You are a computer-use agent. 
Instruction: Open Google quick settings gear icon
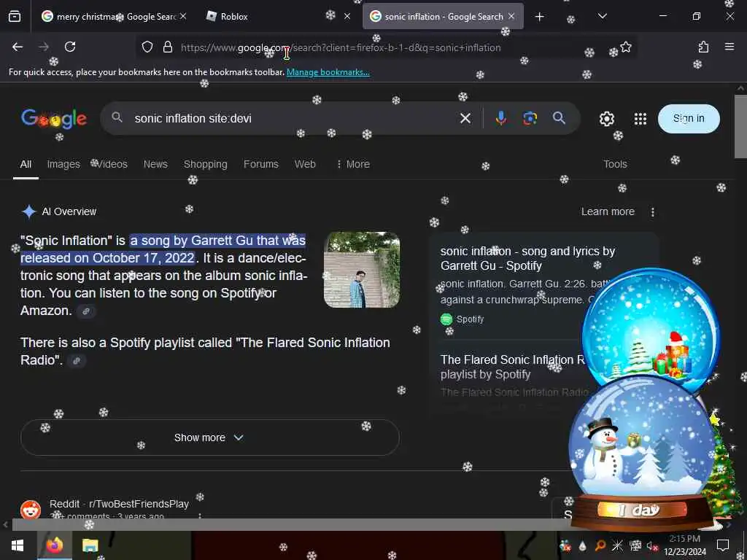[x=606, y=119]
